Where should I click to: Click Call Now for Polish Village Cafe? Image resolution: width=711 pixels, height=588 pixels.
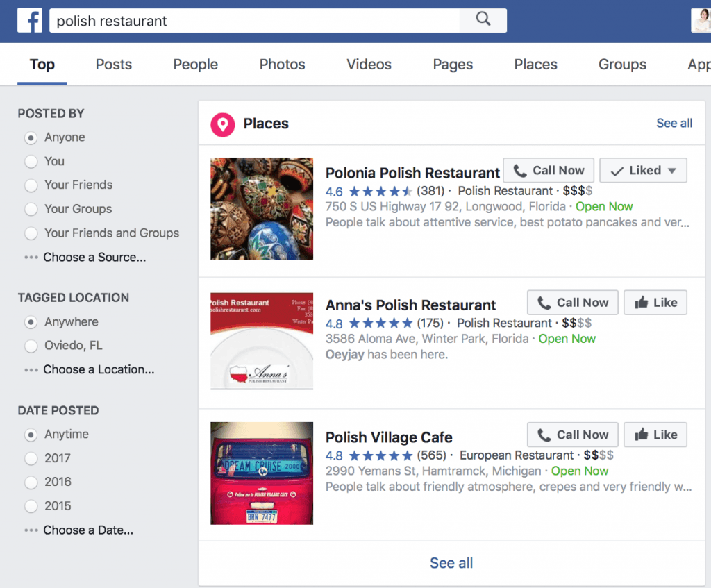tap(573, 435)
